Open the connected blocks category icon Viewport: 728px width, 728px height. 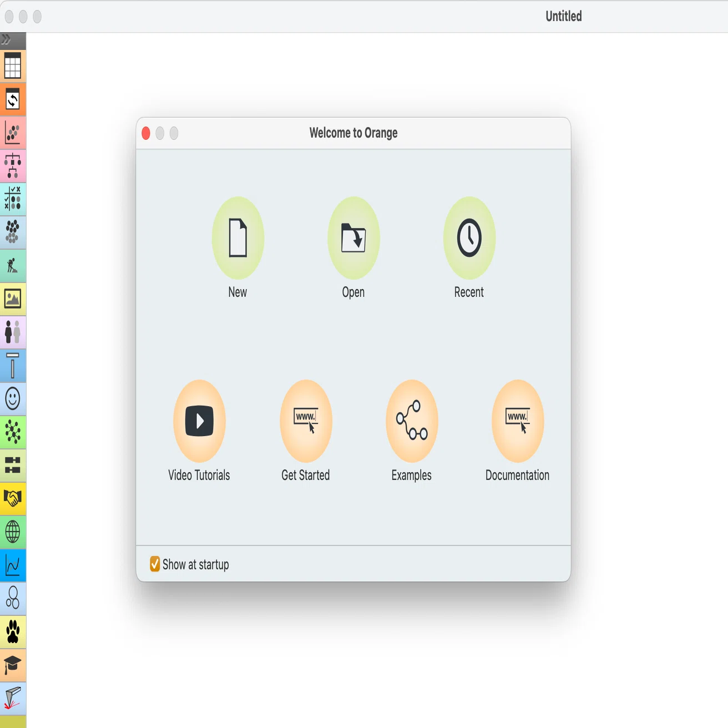click(x=13, y=466)
